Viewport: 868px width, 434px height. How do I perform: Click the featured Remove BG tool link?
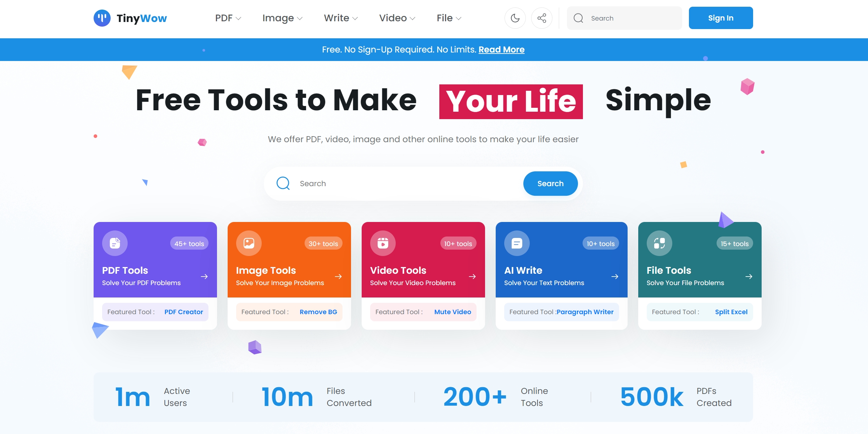(x=318, y=312)
